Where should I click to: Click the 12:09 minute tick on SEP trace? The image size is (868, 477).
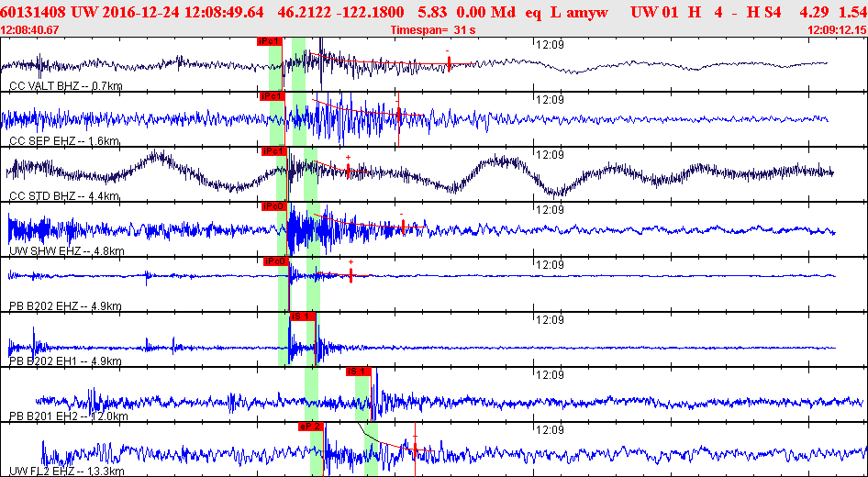point(551,100)
